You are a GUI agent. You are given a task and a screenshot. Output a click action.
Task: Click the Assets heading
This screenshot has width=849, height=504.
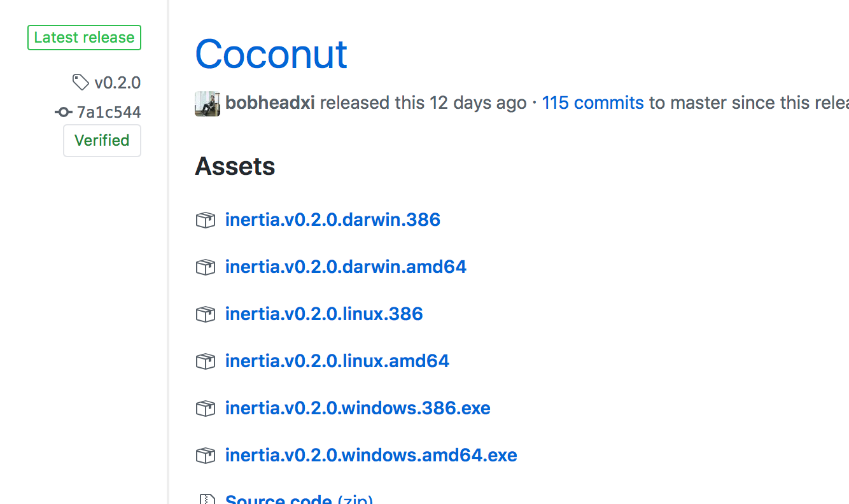[x=235, y=166]
